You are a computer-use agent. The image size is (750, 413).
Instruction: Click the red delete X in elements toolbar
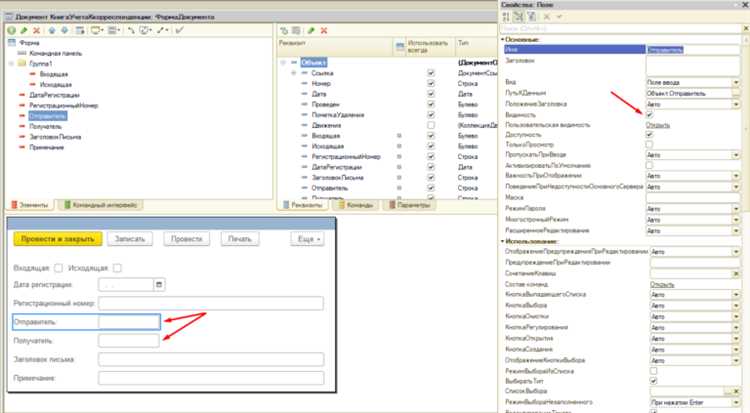click(36, 30)
